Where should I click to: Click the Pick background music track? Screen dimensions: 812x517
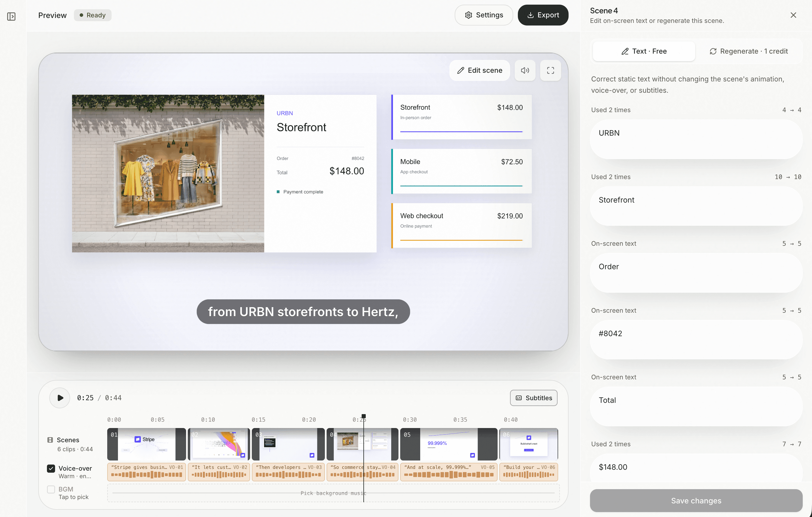point(333,493)
